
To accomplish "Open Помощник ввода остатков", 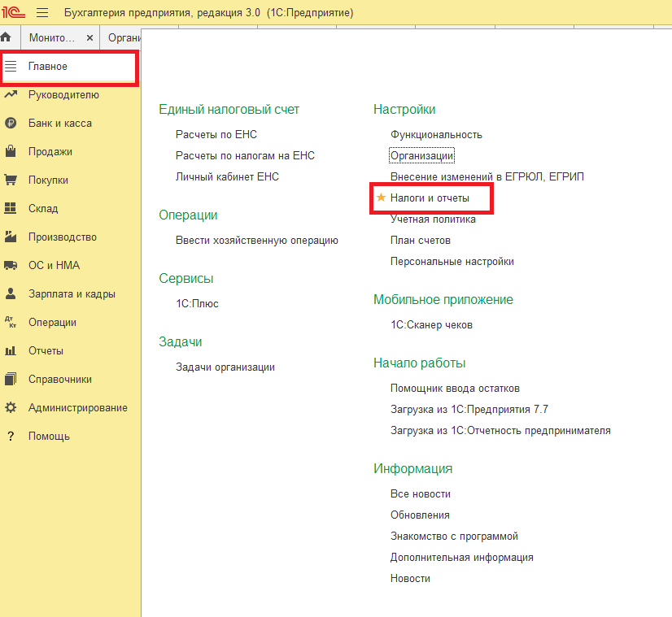I will [x=454, y=389].
